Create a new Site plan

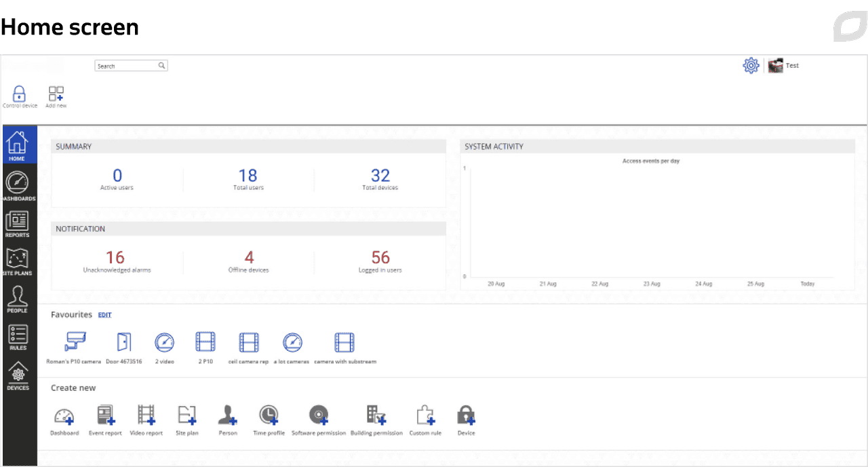click(186, 415)
